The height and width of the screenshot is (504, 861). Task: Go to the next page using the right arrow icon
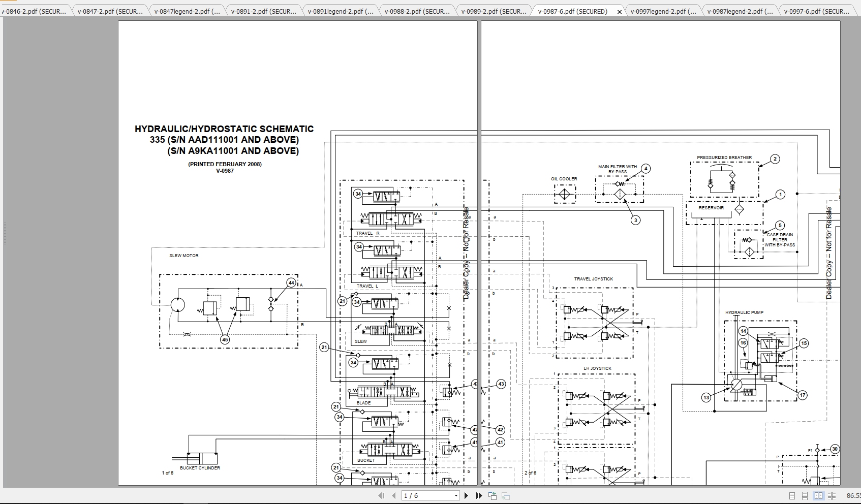466,495
